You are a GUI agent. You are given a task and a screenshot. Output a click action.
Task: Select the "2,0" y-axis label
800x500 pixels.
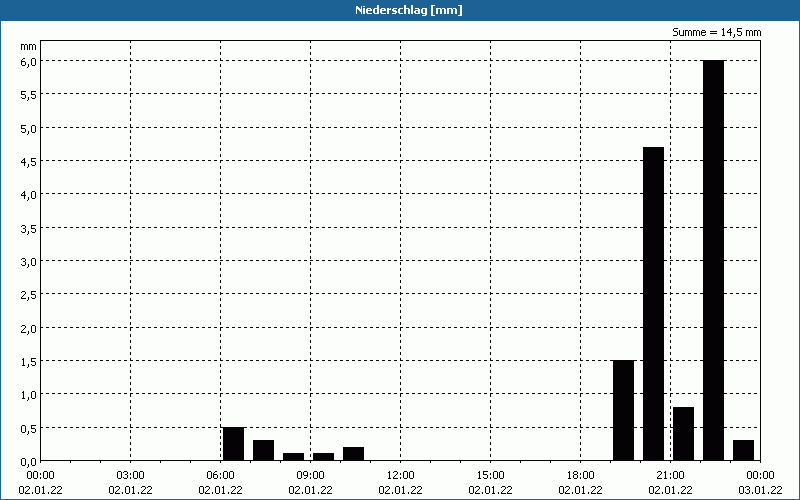tap(29, 329)
